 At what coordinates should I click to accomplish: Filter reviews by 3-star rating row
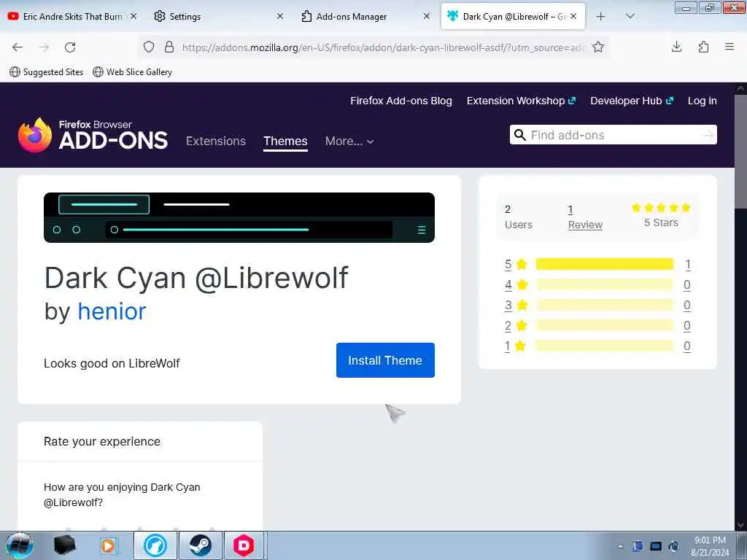click(597, 306)
